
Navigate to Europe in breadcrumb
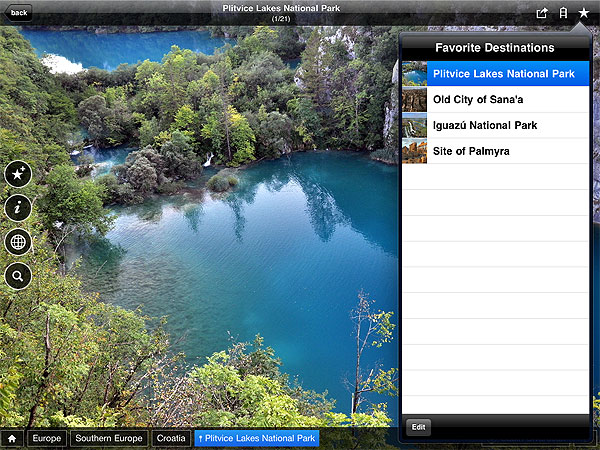[x=47, y=438]
